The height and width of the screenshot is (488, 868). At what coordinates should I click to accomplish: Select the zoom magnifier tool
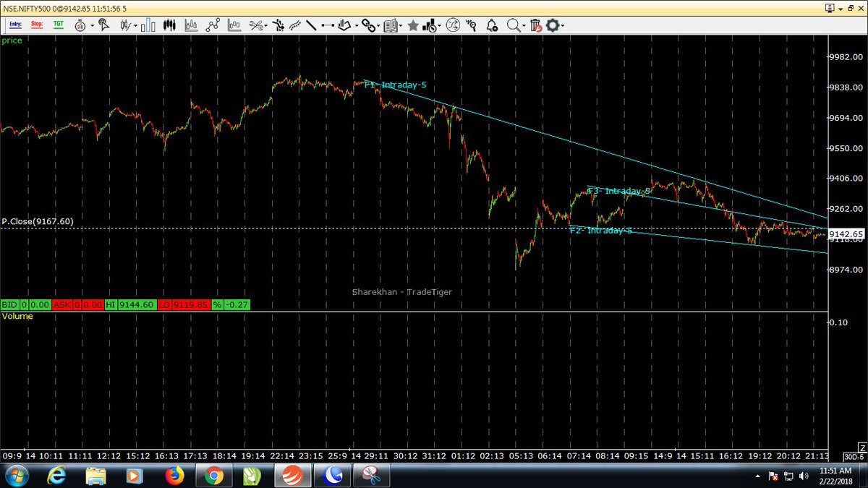pyautogui.click(x=514, y=25)
